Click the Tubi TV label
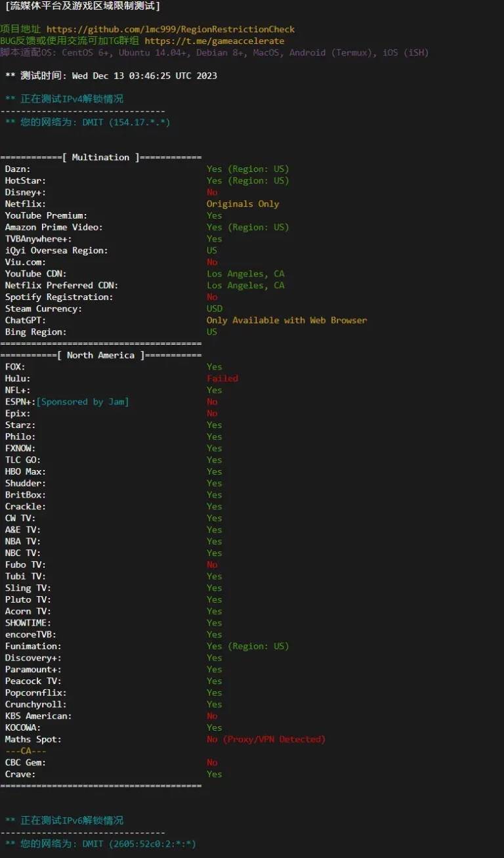This screenshot has width=504, height=858. click(26, 576)
